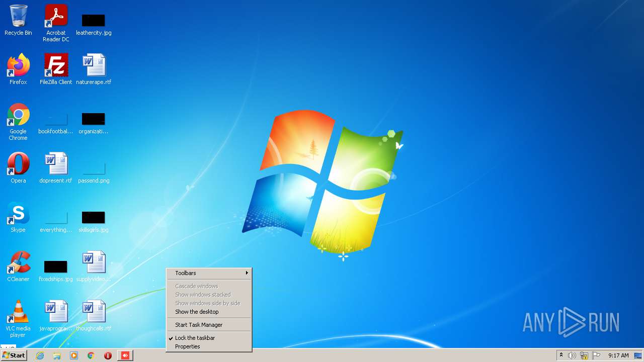Select the fixedships.jpg file icon
644x362 pixels.
pyautogui.click(x=56, y=270)
